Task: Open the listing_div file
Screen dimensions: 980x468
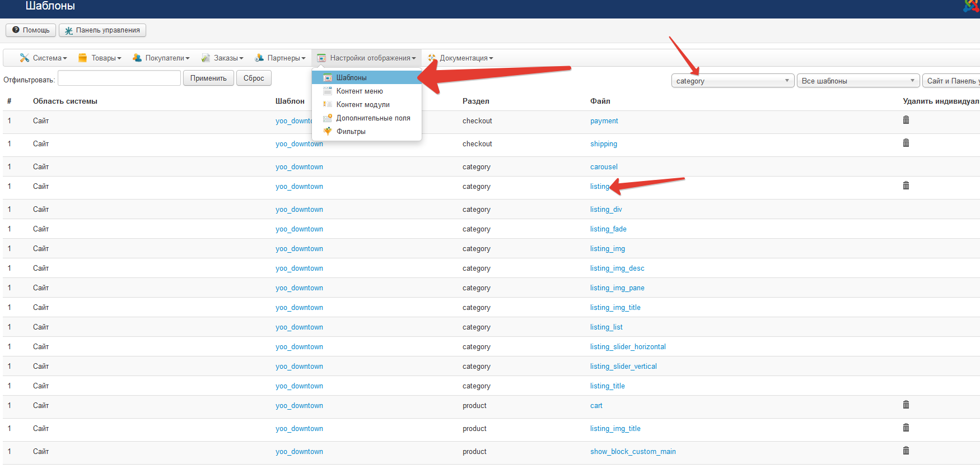Action: pyautogui.click(x=606, y=210)
